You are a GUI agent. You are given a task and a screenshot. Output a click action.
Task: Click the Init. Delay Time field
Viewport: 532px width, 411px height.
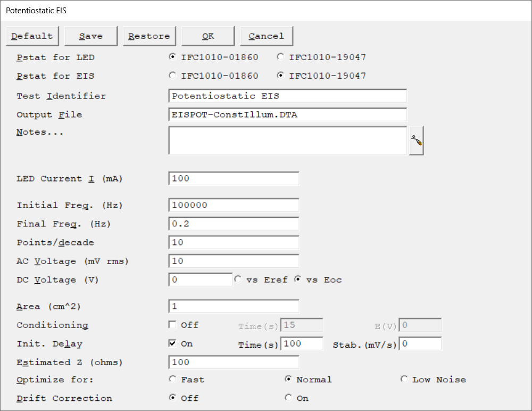tap(302, 344)
